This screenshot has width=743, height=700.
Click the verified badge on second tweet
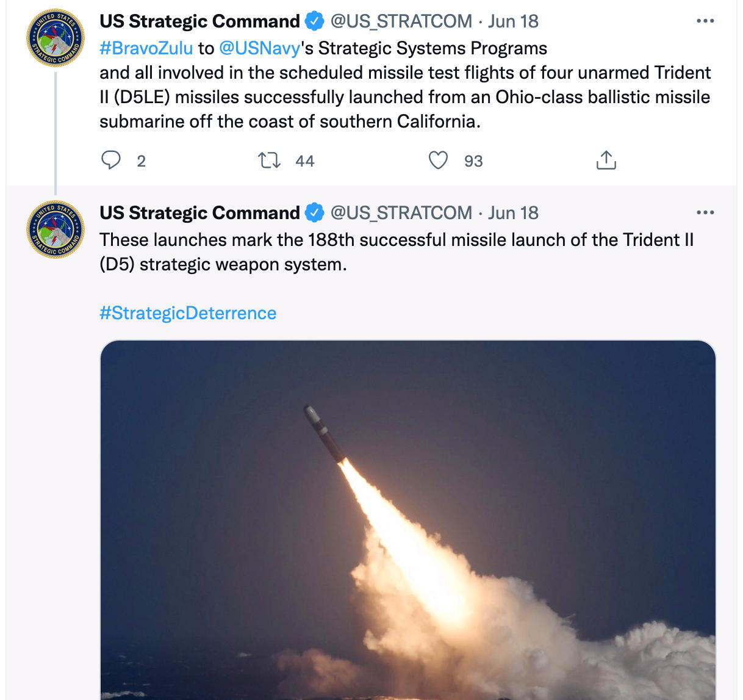[314, 213]
